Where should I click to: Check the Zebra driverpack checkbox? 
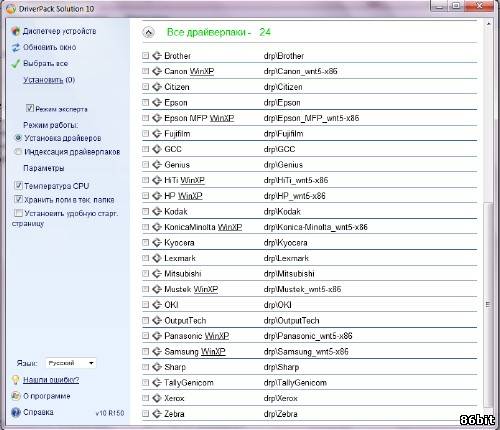pos(145,414)
